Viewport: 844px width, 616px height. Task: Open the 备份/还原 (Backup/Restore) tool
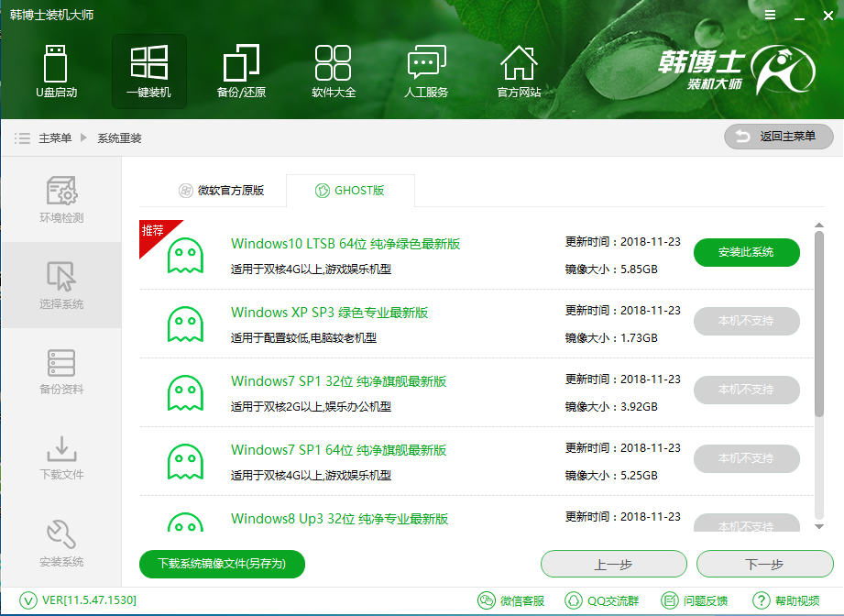click(x=241, y=71)
